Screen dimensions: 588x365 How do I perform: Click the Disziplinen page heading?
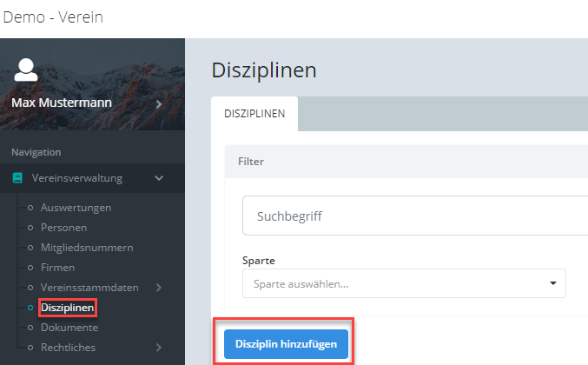[x=264, y=70]
